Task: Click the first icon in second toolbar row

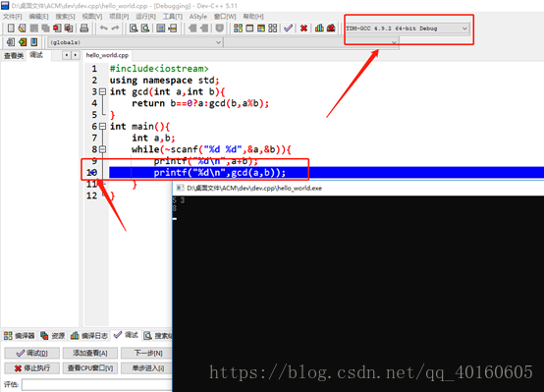Action: point(11,42)
